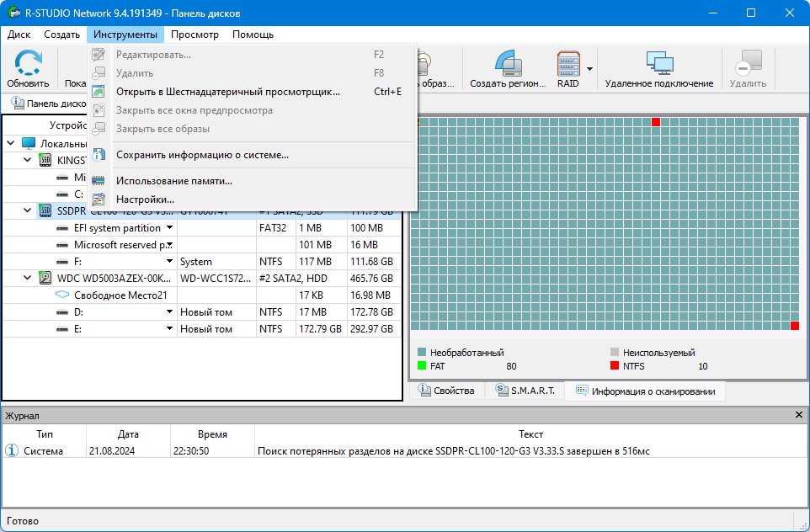Expand the dropdown for EFI system partition

tap(169, 228)
